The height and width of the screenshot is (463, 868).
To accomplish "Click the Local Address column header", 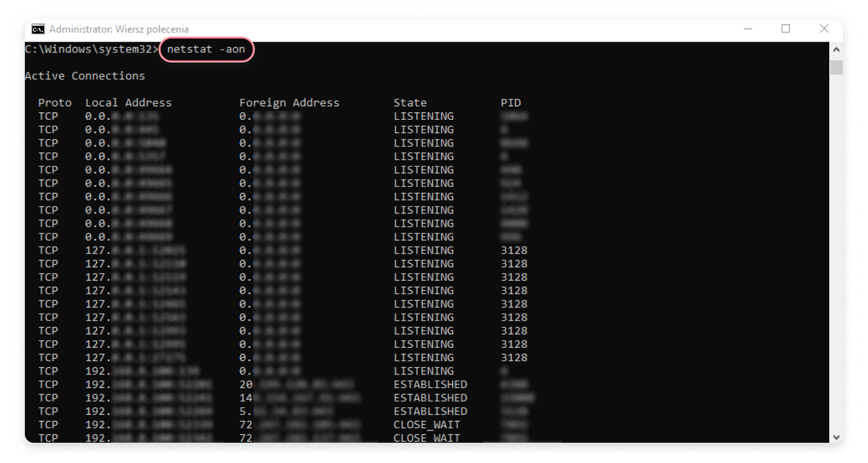I will (128, 102).
